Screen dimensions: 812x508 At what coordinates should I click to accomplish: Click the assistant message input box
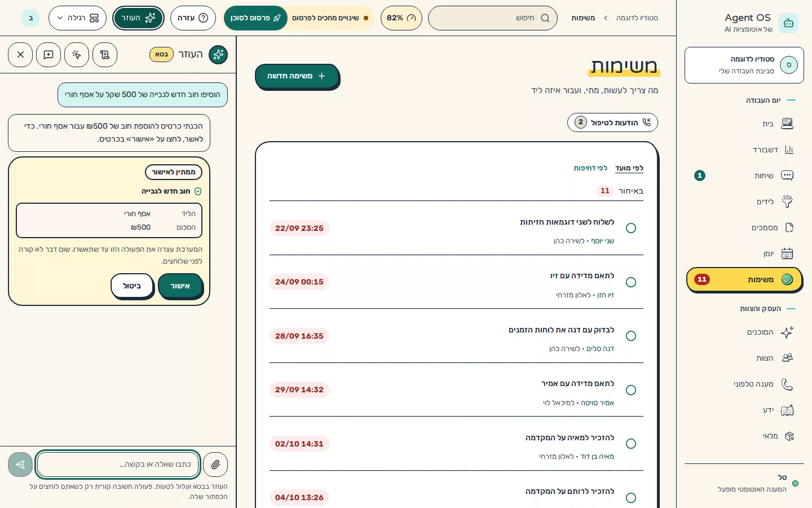[118, 465]
